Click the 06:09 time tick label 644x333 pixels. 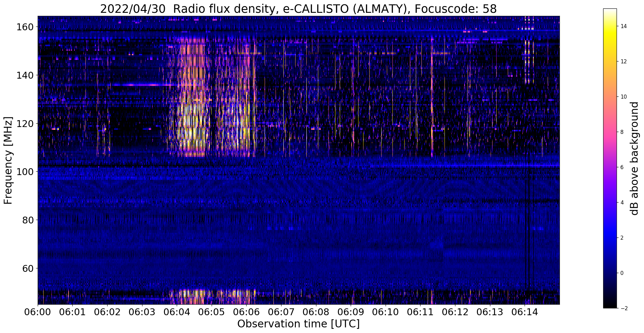point(351,311)
